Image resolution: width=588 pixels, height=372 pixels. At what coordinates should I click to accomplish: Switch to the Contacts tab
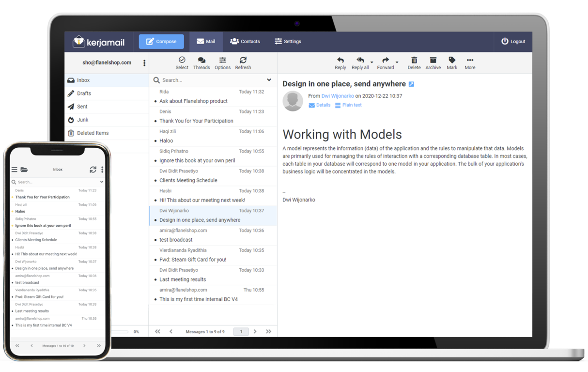pos(245,42)
